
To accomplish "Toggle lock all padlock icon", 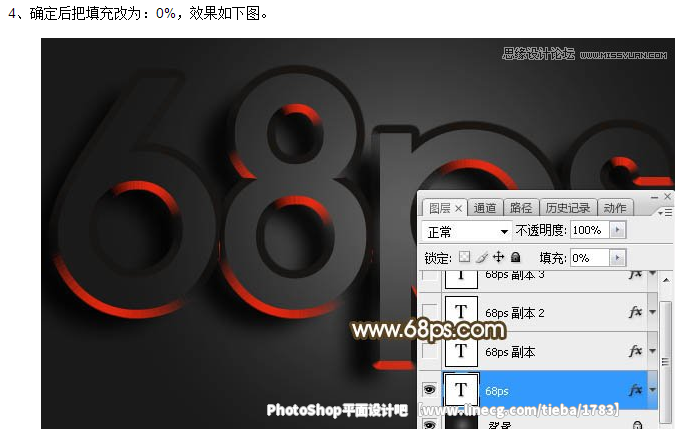I will [x=515, y=257].
